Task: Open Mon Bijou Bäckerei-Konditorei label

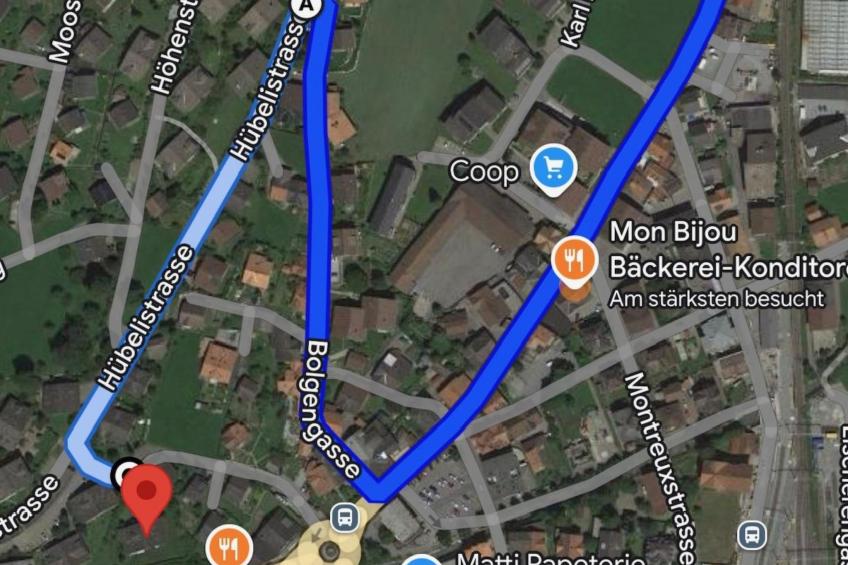Action: coord(728,249)
